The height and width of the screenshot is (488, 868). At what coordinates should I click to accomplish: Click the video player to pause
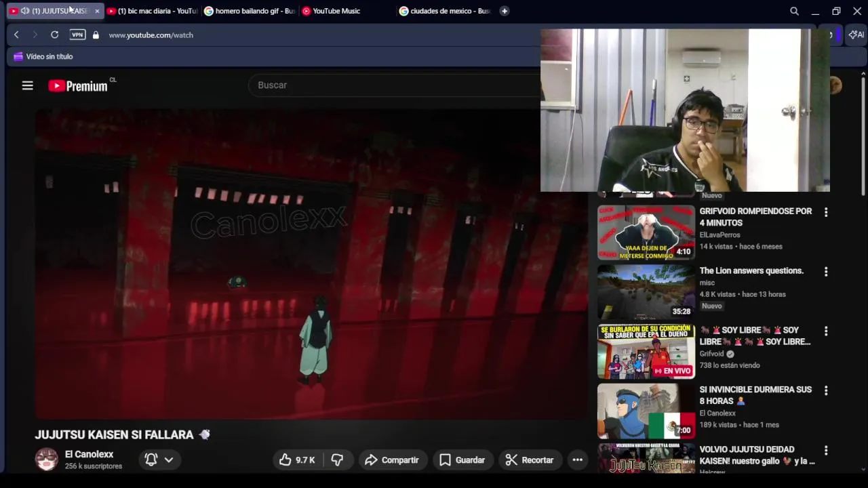point(311,264)
